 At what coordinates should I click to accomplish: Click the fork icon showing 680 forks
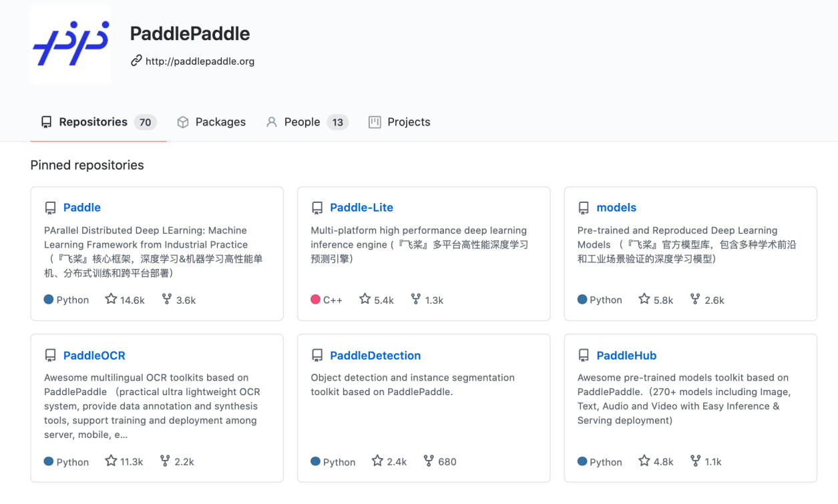429,461
